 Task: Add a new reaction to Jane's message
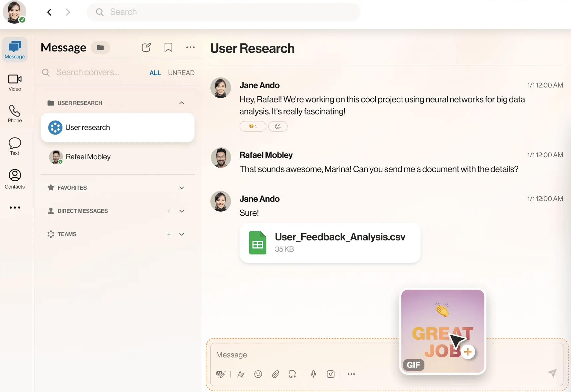[278, 126]
